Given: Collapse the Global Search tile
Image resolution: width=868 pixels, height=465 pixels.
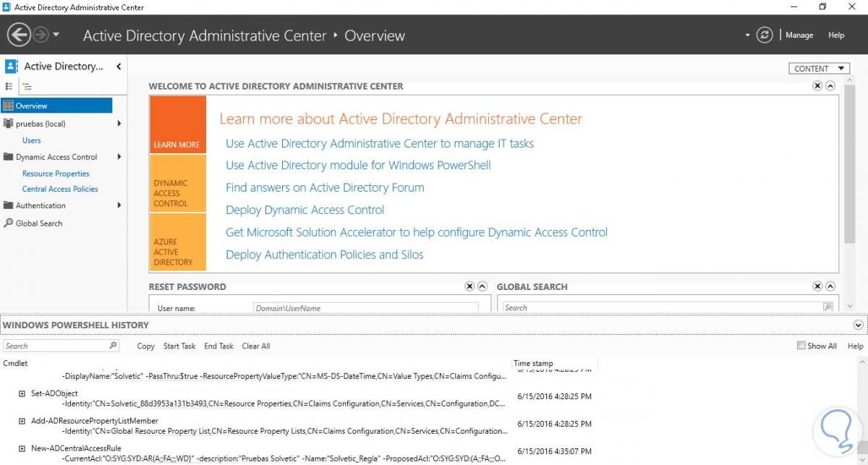Looking at the screenshot, I should coord(830,286).
